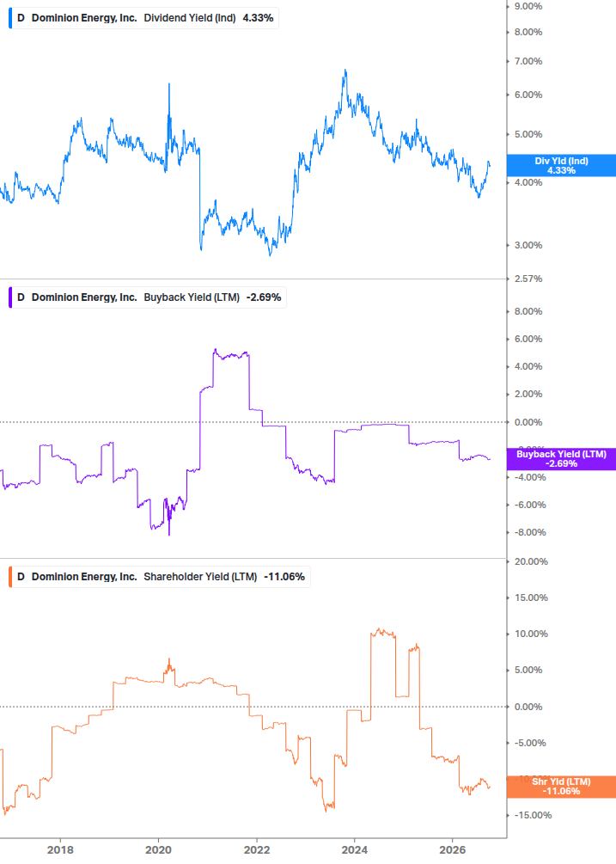616x864 pixels.
Task: Click the -15.00% tick on shareholder yield axis
Action: pos(533,815)
